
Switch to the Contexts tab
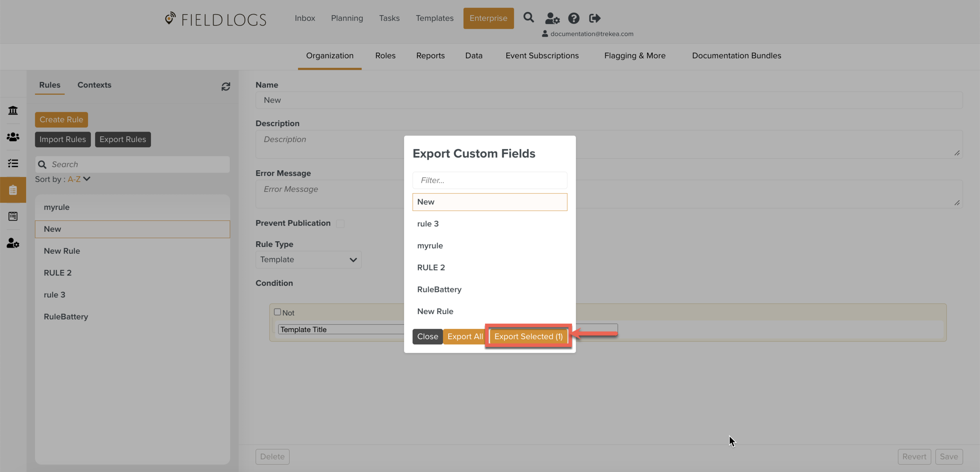[x=94, y=85]
